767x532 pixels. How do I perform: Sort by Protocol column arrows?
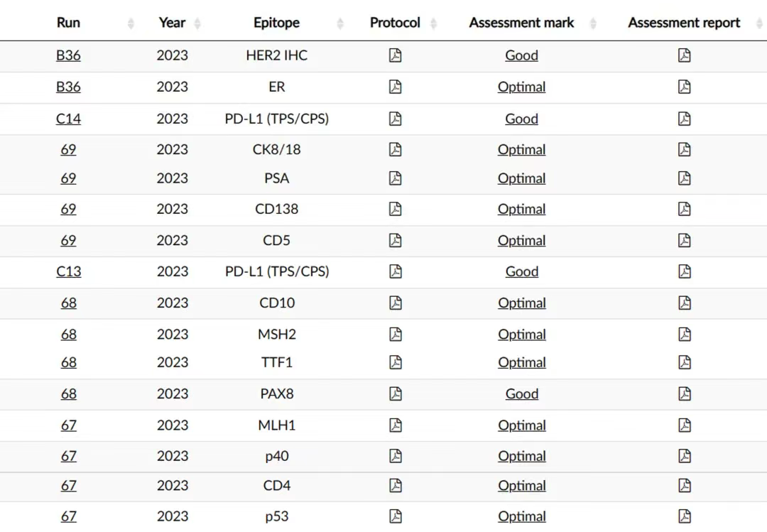[434, 23]
